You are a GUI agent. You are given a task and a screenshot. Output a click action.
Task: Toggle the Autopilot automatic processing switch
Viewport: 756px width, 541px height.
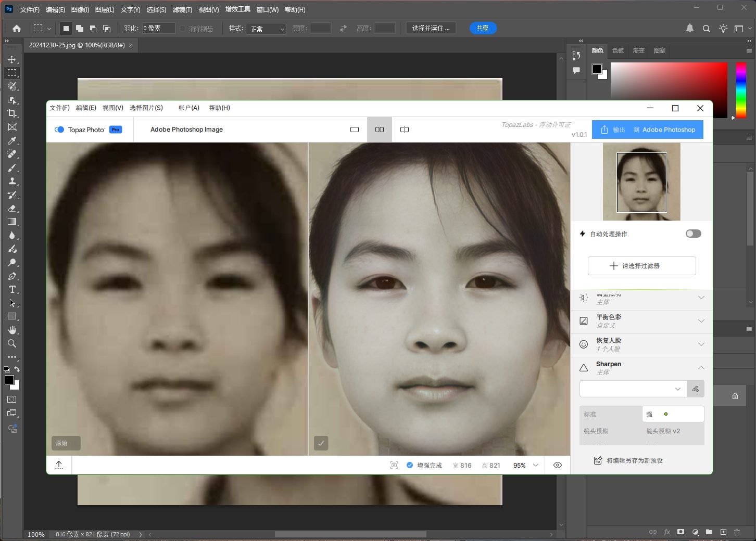click(x=693, y=234)
